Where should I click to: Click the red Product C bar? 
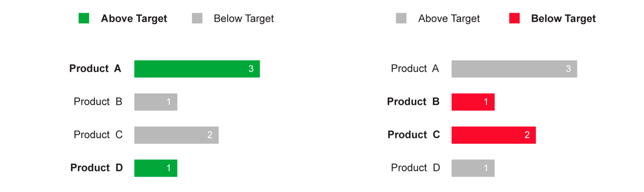(x=493, y=135)
